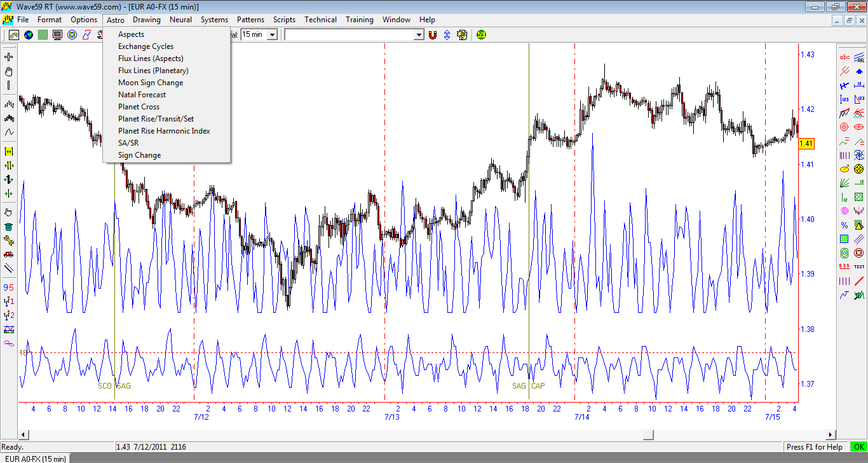Screen dimensions: 868x463
Task: Activate the hand pan tool
Action: 9,71
